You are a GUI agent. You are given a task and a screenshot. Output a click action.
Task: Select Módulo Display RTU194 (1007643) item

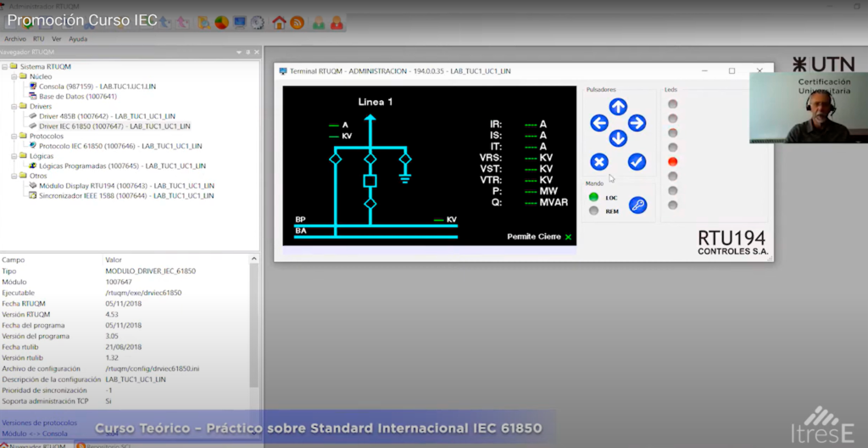[126, 186]
